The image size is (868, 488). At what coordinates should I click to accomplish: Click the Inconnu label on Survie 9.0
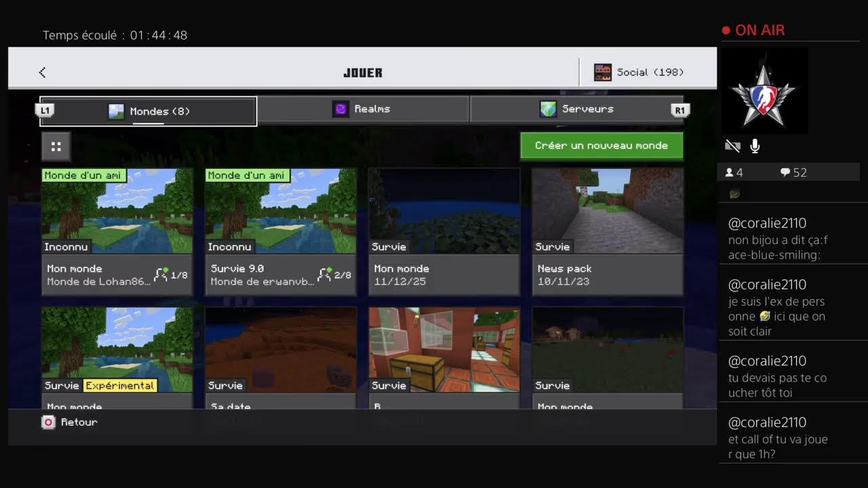click(229, 247)
